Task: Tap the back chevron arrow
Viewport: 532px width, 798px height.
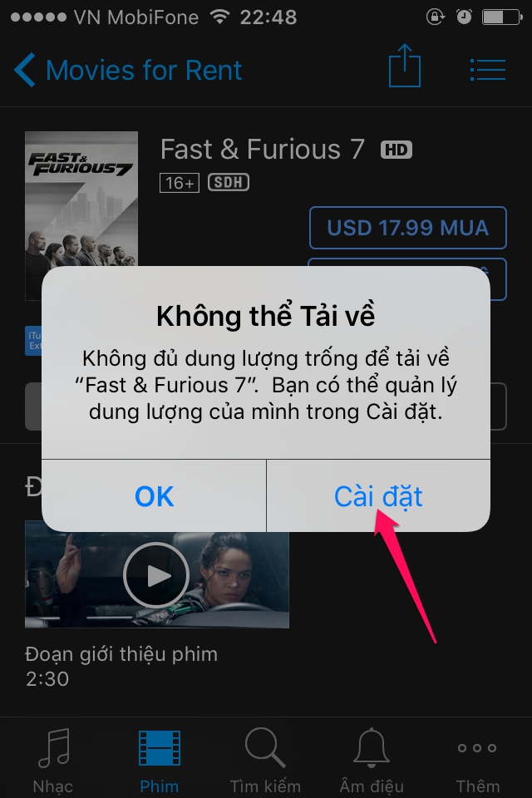Action: coord(24,70)
